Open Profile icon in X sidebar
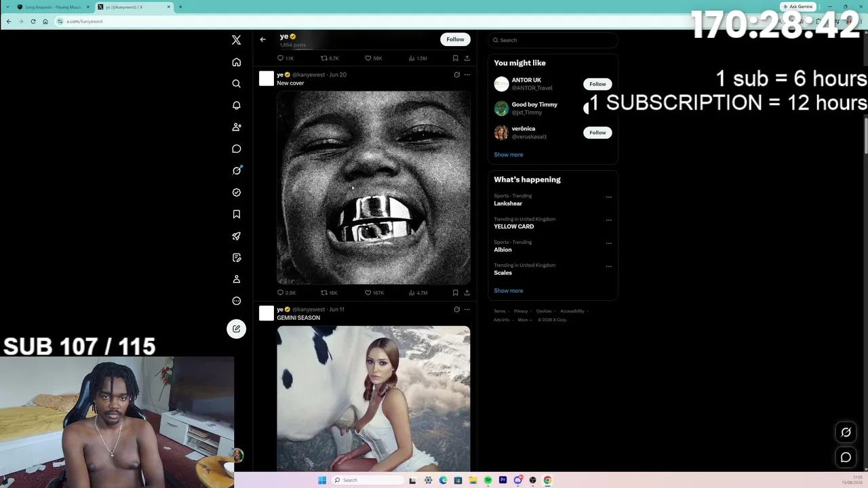The width and height of the screenshot is (868, 488). [236, 279]
